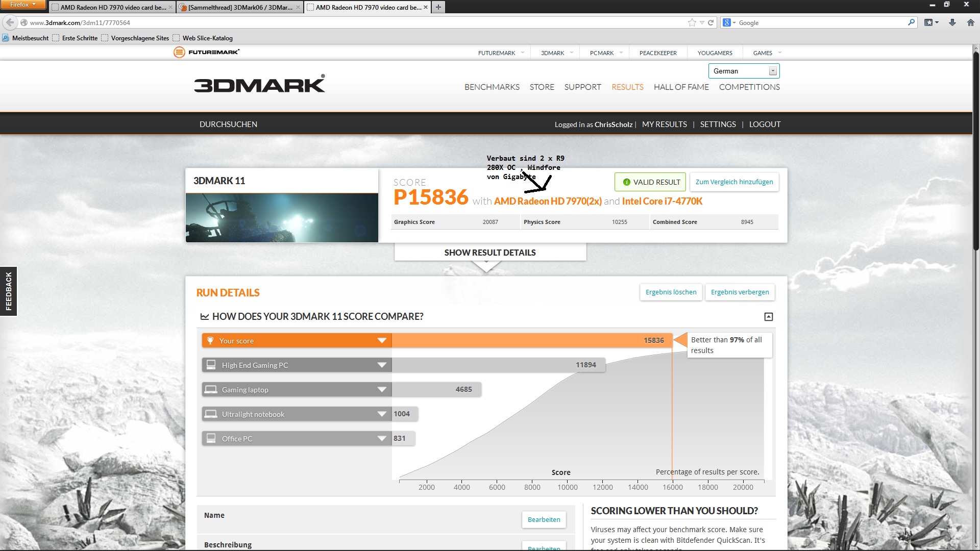Click Ergebnis löschen button
The height and width of the screenshot is (551, 980).
[x=671, y=292]
